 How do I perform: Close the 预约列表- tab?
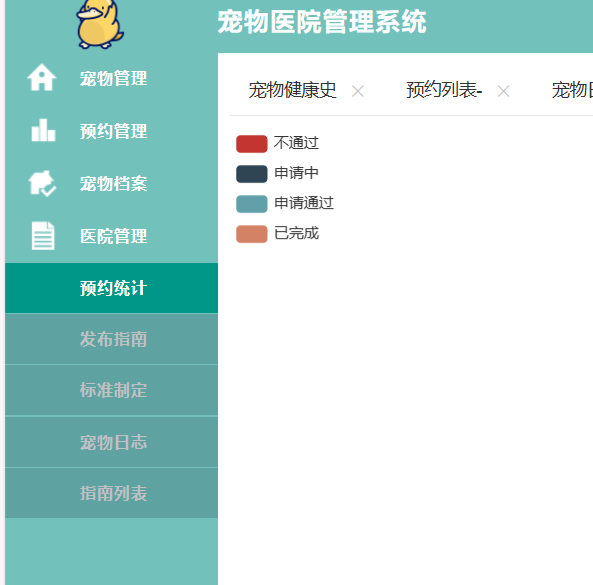pos(503,91)
